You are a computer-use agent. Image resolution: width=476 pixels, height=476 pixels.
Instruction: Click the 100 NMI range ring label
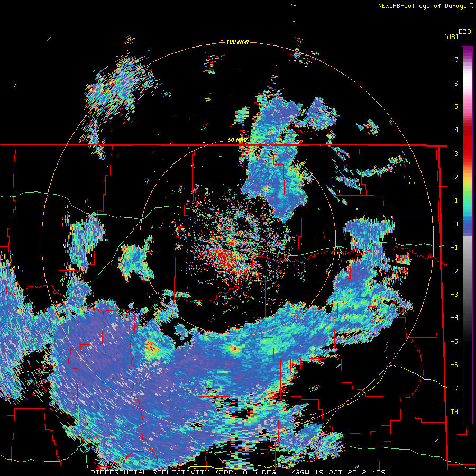point(237,42)
